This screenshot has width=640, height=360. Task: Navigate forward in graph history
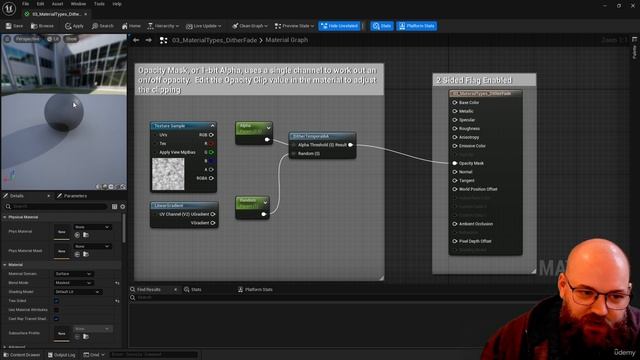(149, 40)
